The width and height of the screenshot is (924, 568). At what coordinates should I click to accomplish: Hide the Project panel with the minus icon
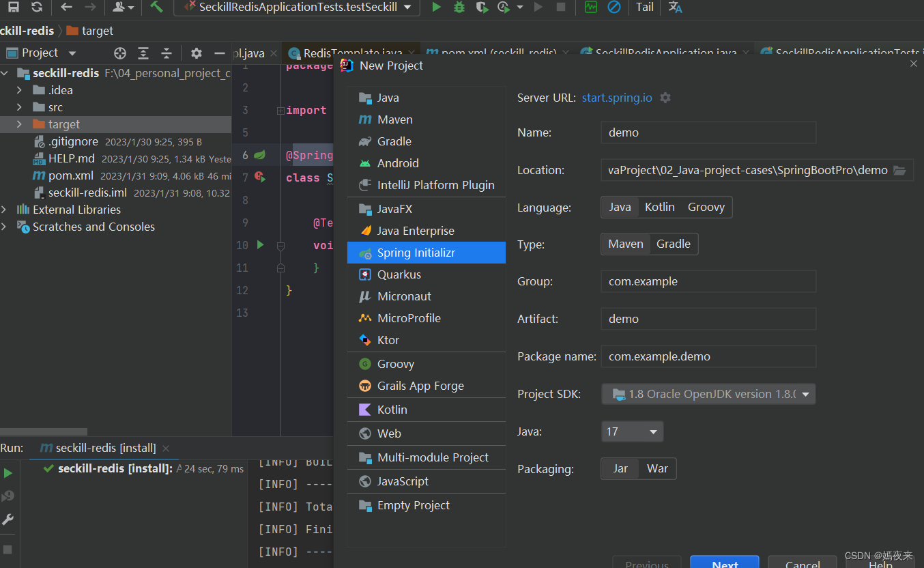coord(219,53)
